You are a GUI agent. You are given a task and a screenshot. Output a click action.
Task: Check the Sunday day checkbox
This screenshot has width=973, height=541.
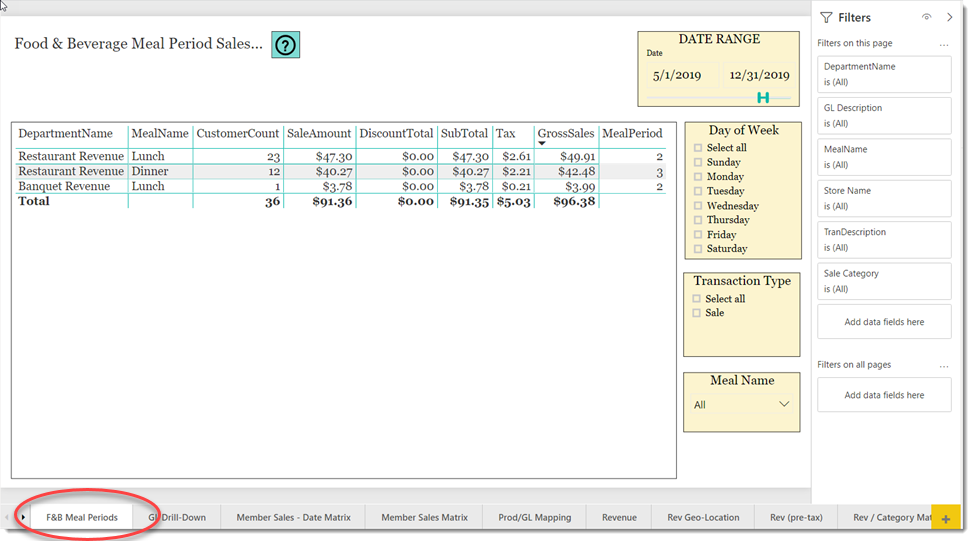[x=697, y=162]
